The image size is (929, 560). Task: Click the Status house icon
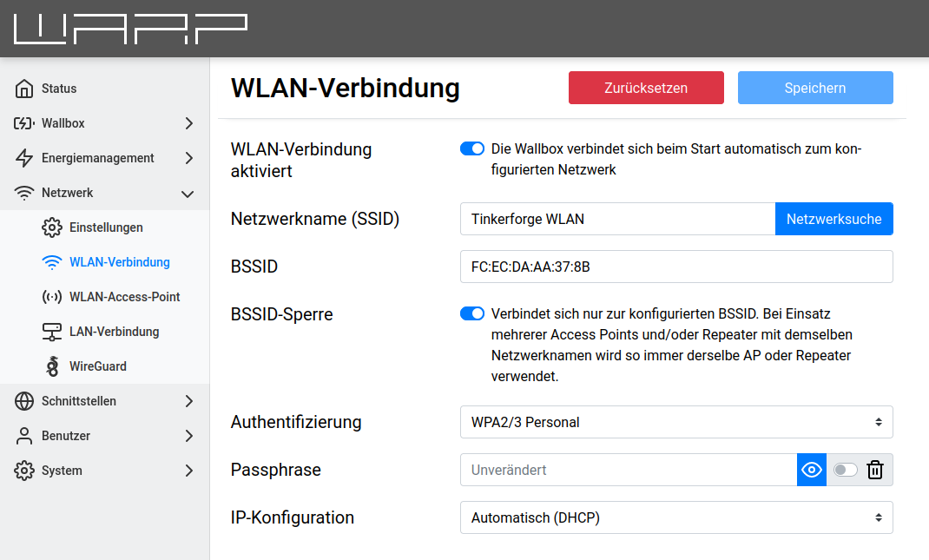(24, 89)
